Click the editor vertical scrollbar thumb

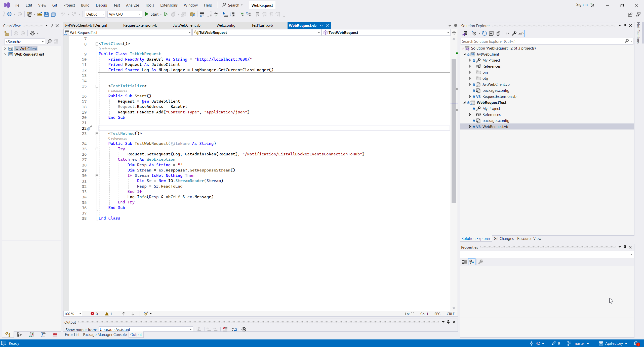coord(454,131)
